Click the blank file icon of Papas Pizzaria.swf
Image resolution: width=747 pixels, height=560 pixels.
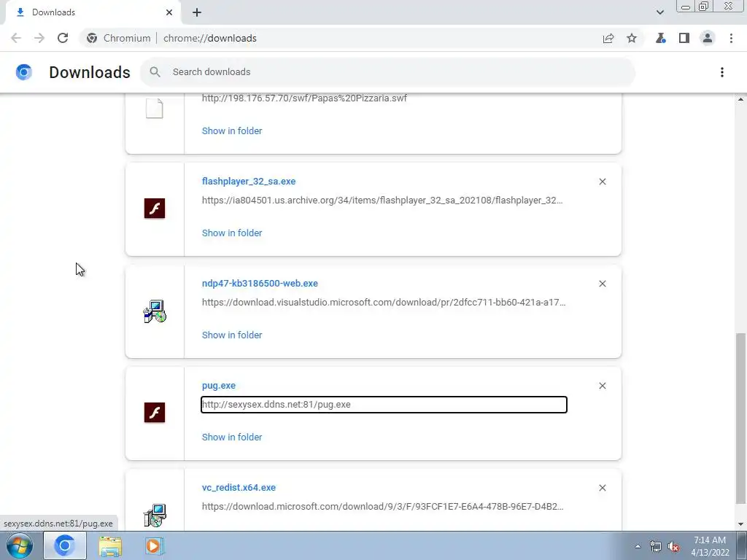pos(155,109)
